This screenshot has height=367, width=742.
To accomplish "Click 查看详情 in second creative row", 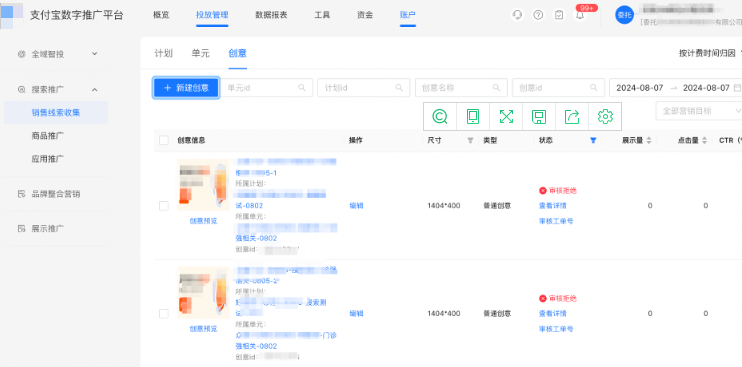I will (553, 314).
